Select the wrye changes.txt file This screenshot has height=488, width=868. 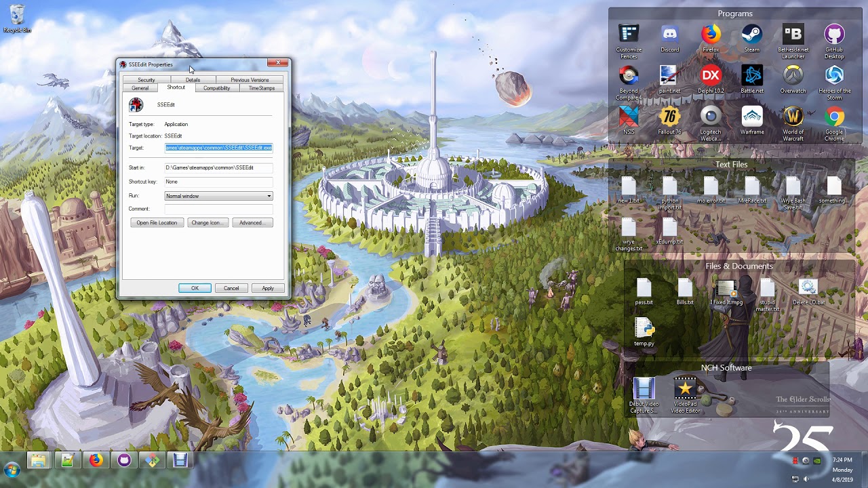629,234
